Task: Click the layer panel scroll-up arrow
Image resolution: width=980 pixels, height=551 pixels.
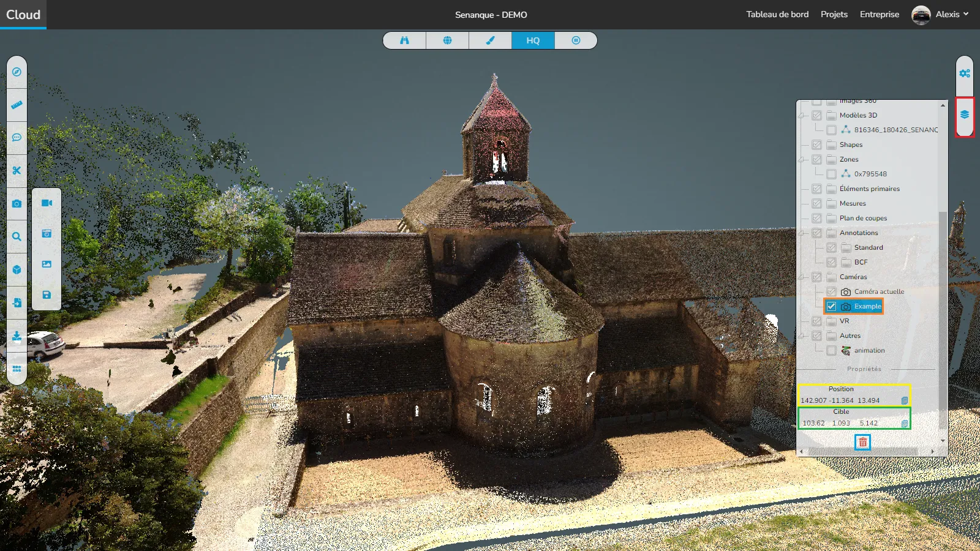Action: tap(943, 105)
